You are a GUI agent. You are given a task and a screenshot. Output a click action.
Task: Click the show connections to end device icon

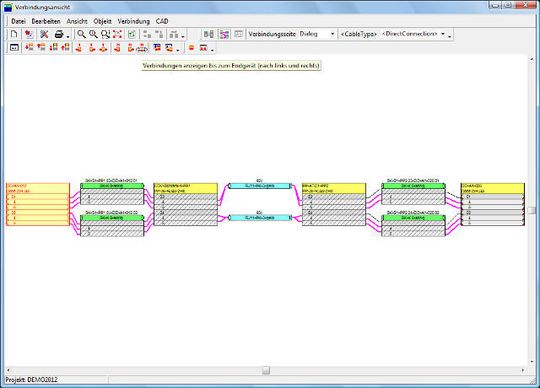(142, 48)
